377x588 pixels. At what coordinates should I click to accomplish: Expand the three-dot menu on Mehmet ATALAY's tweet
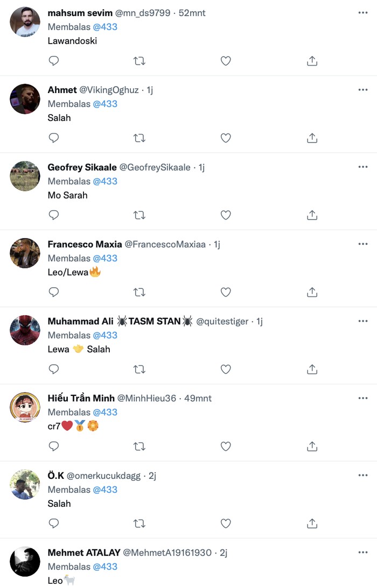(x=363, y=552)
